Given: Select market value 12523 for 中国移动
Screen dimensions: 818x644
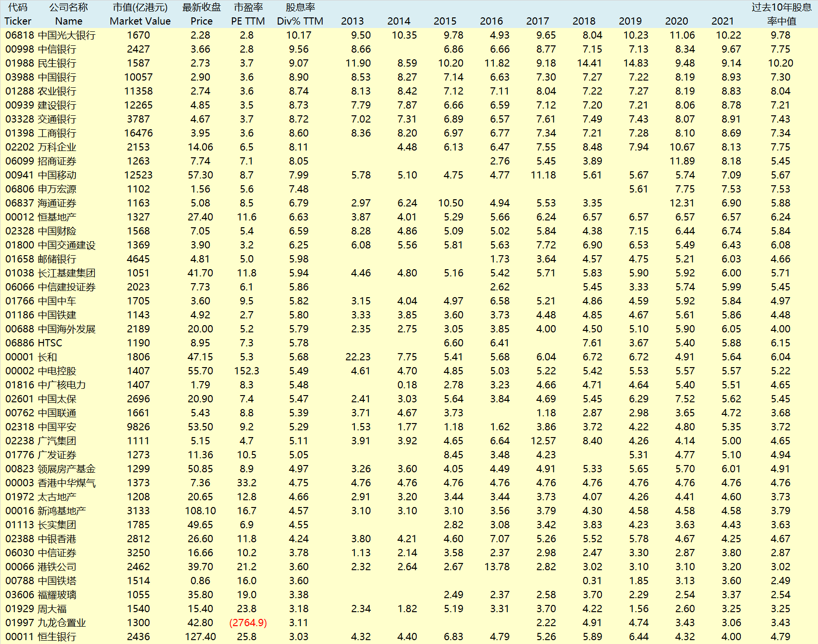Looking at the screenshot, I should [x=138, y=175].
